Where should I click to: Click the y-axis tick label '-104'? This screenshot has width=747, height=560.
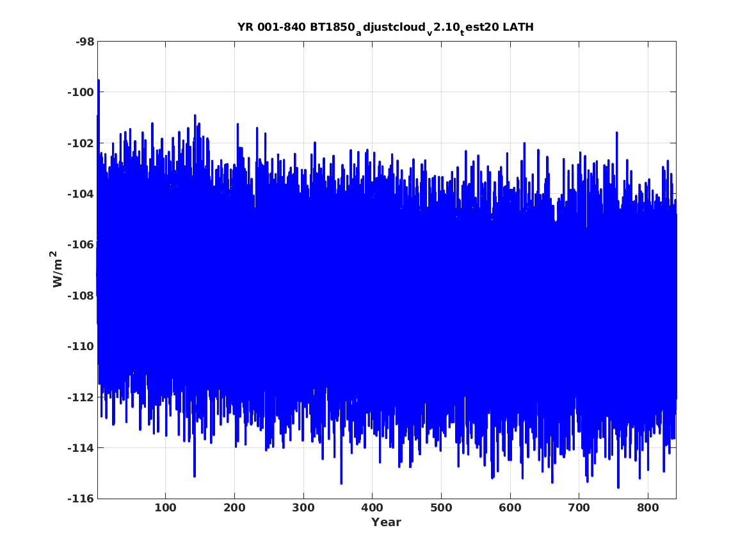[81, 194]
